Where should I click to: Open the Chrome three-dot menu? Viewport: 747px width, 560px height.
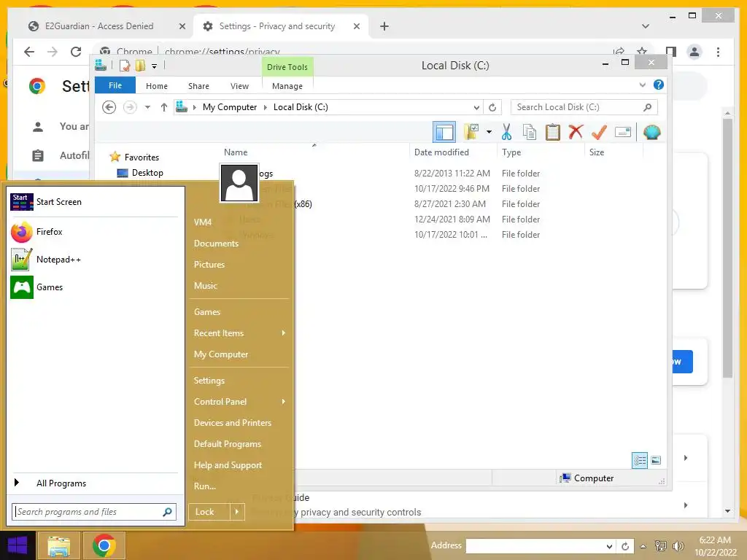pyautogui.click(x=718, y=52)
